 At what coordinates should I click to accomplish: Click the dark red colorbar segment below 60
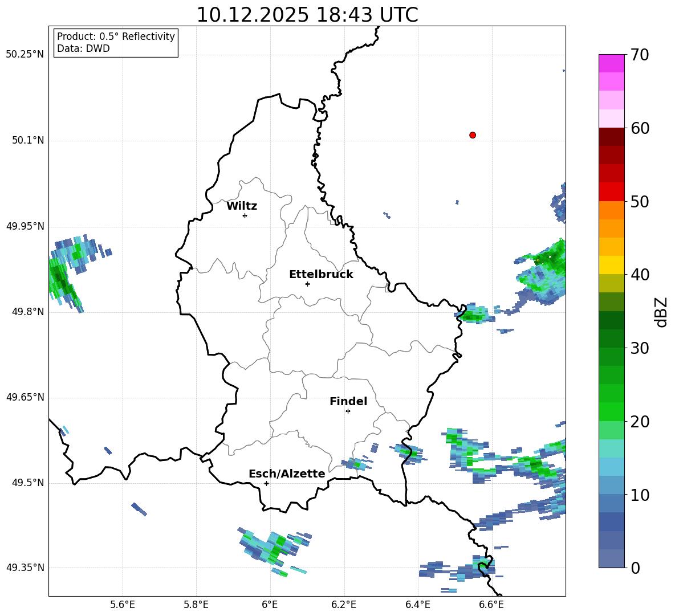611,137
